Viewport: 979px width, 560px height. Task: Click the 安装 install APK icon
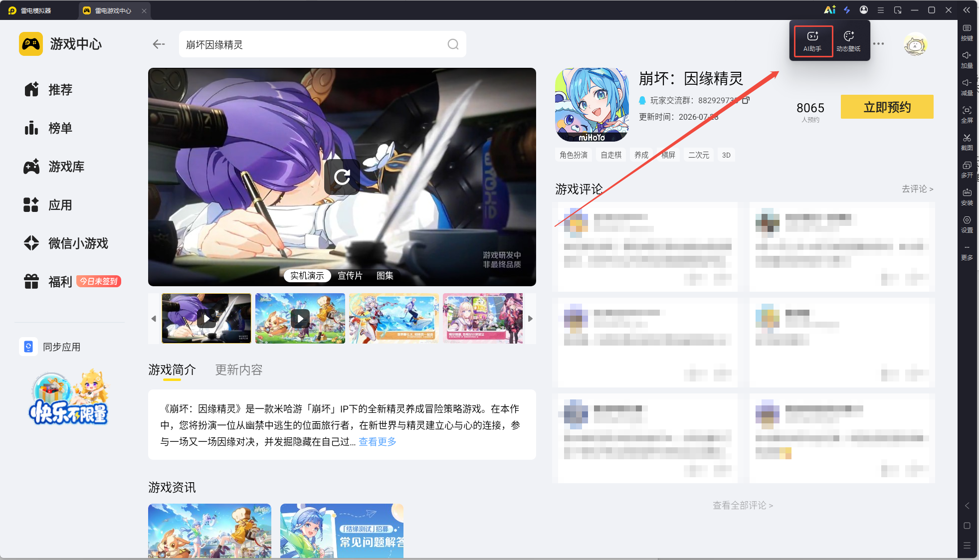coord(967,197)
